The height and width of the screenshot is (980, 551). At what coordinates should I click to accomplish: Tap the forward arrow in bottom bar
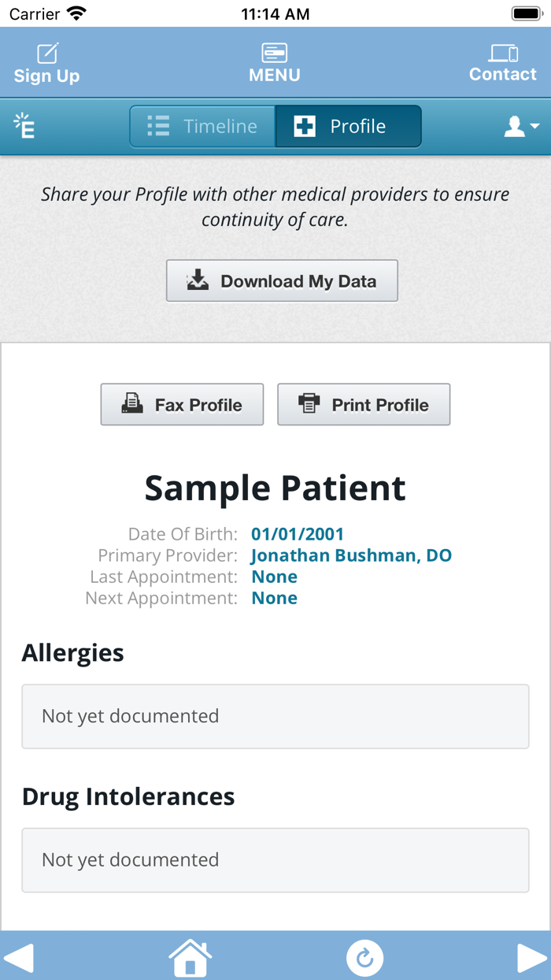pos(531,957)
